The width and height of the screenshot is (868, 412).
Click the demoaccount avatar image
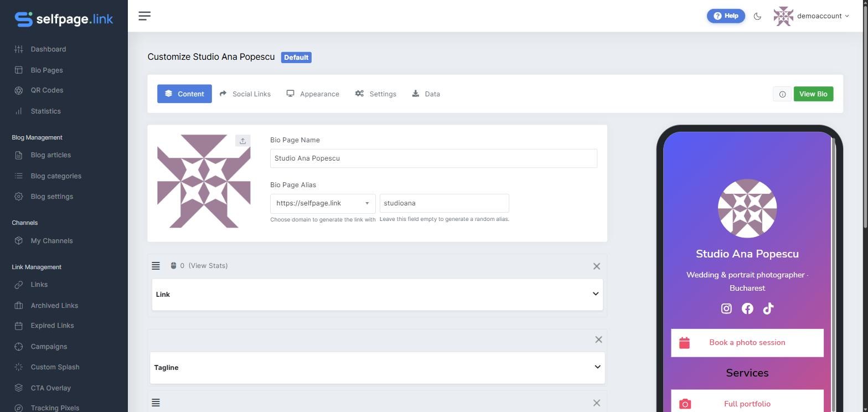click(x=783, y=16)
